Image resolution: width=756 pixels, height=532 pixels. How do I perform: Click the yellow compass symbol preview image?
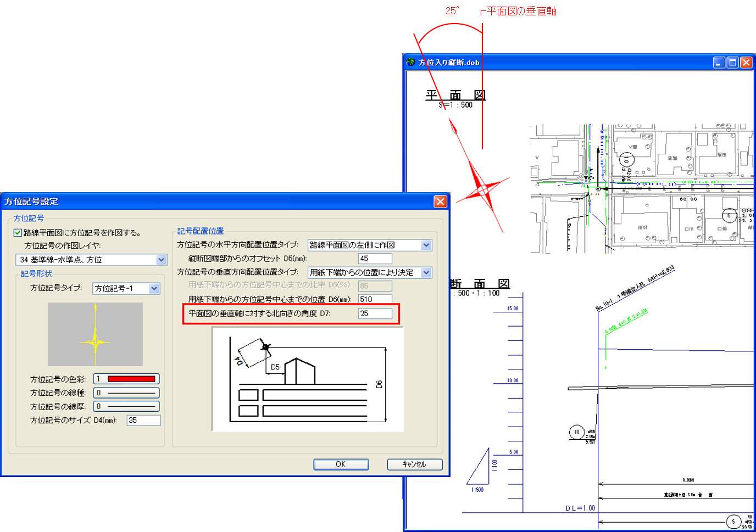pyautogui.click(x=95, y=334)
